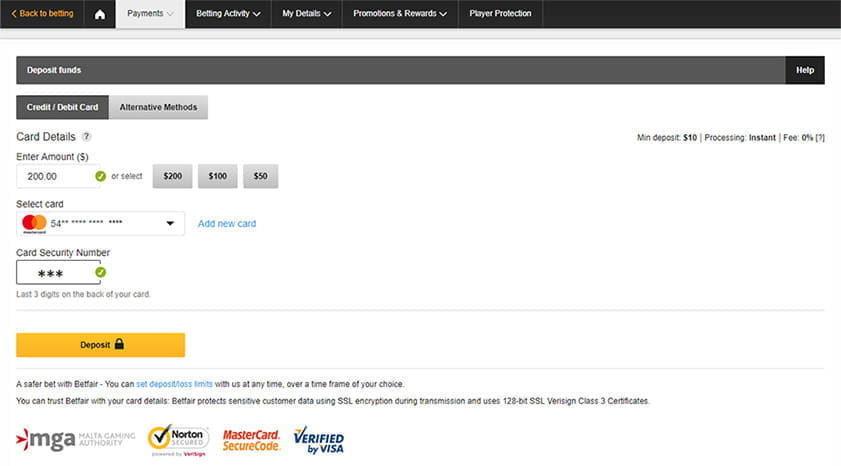Click the Mastercard logo in card selector
The height and width of the screenshot is (466, 841).
click(34, 223)
